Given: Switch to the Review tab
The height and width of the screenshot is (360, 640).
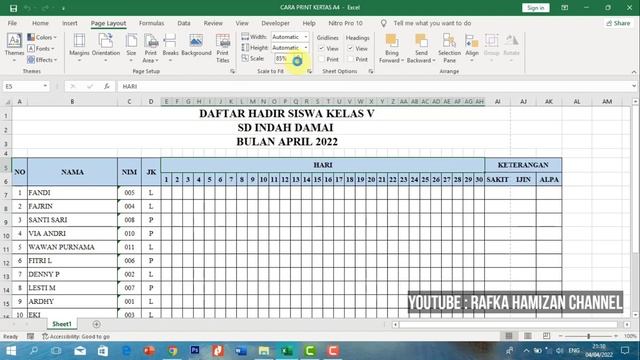Looking at the screenshot, I should [x=213, y=23].
